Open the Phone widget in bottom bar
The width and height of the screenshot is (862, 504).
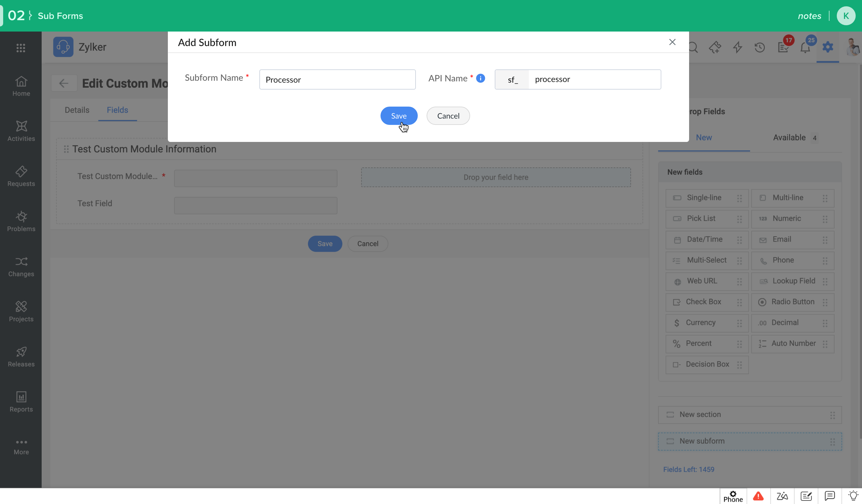pyautogui.click(x=733, y=496)
